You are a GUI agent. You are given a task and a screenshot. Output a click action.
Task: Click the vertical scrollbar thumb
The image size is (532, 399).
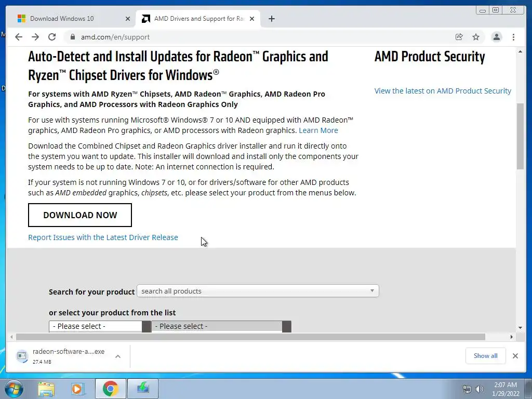coord(520,136)
